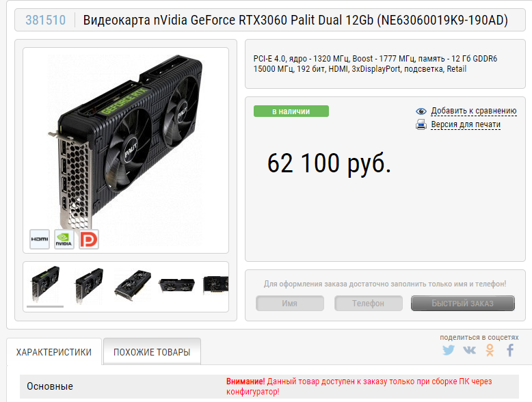Select the third graphics card thumbnail
The image size is (532, 402).
133,285
